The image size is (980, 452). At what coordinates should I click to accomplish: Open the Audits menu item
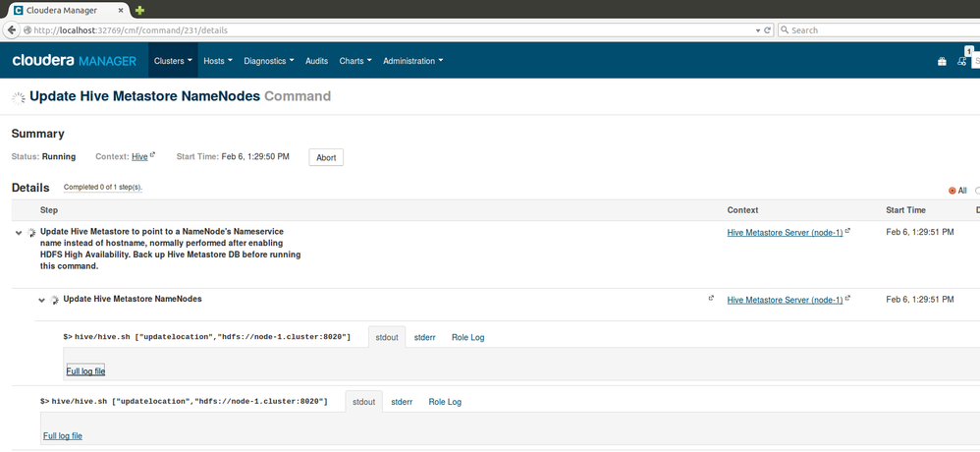(317, 61)
